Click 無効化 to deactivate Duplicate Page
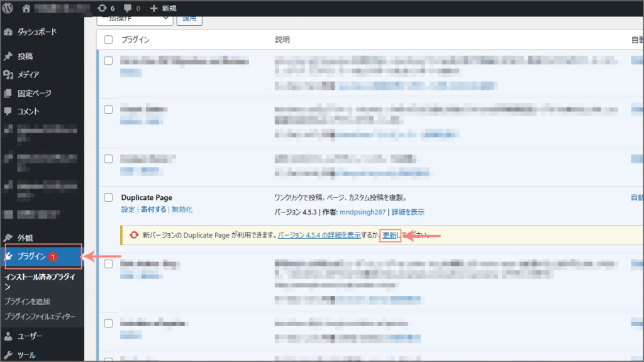 182,209
